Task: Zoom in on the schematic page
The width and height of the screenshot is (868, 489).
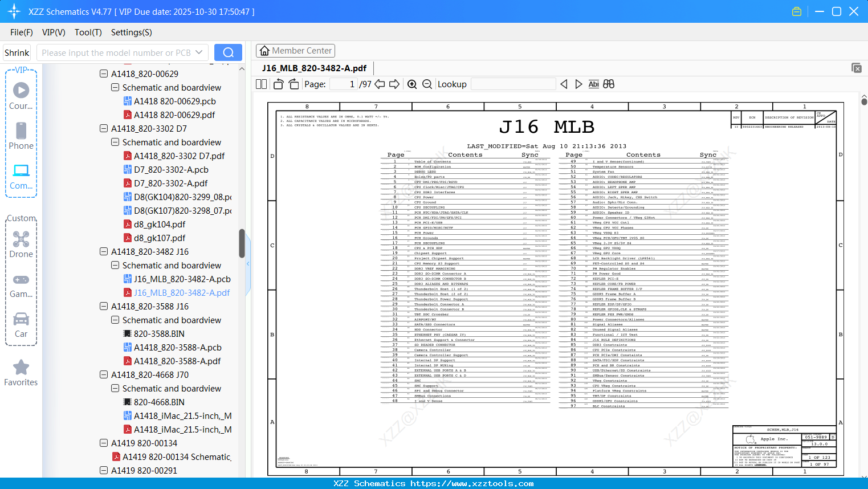Action: click(412, 84)
